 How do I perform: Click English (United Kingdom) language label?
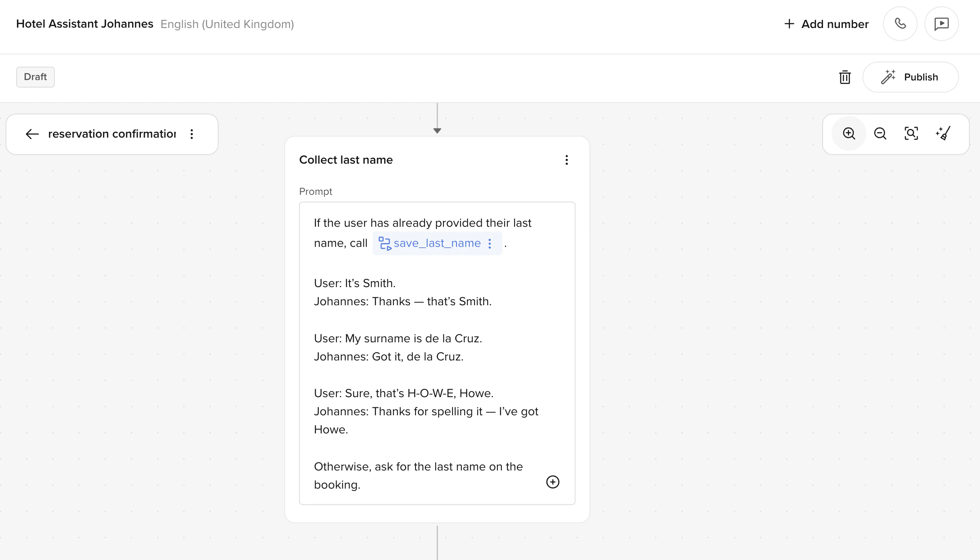coord(227,24)
